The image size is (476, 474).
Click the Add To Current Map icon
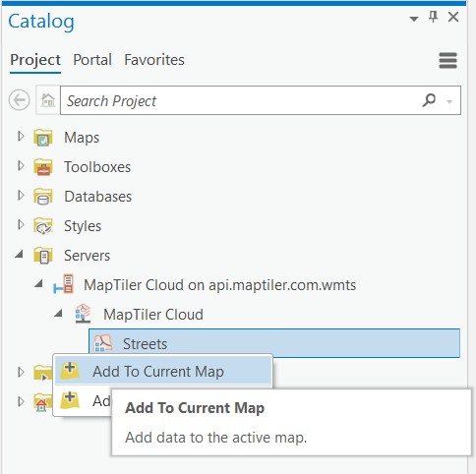click(x=70, y=371)
